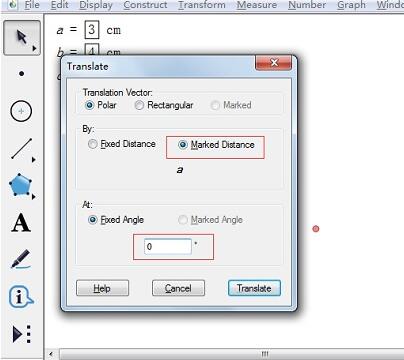Open the Graph menu
This screenshot has height=360, width=404.
point(351,5)
